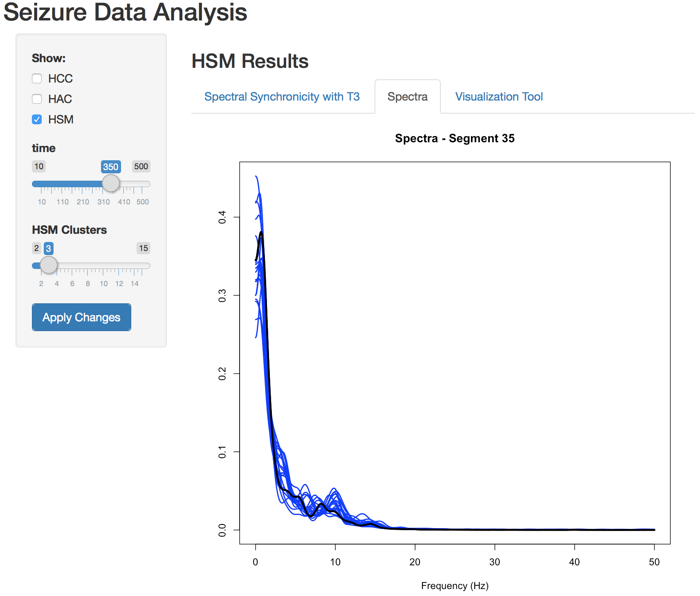Click the 10 minimum label on time slider
The height and width of the screenshot is (596, 700).
[x=39, y=166]
